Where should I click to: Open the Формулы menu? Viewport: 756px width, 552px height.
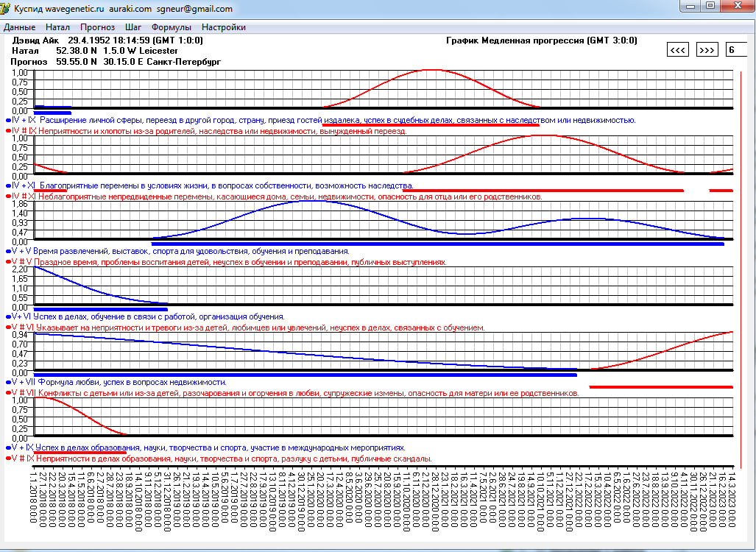171,27
